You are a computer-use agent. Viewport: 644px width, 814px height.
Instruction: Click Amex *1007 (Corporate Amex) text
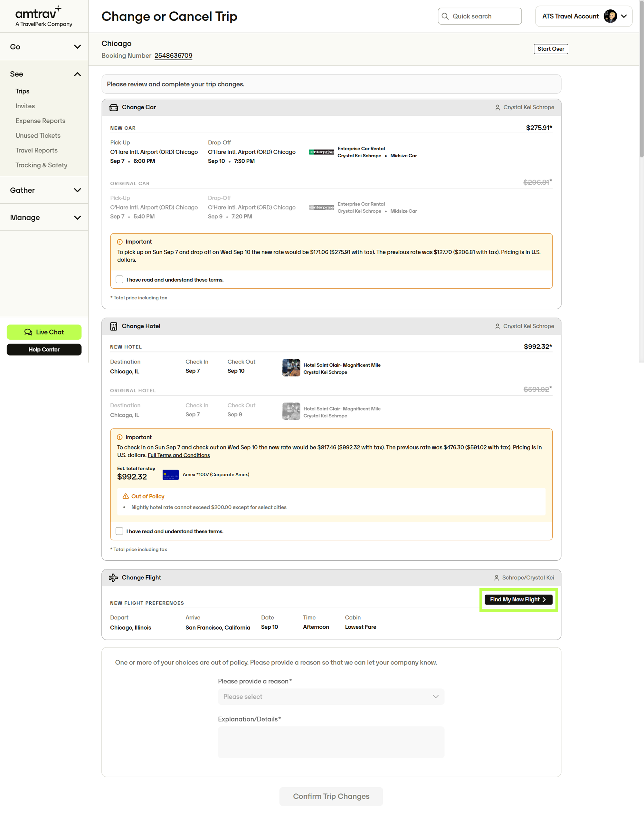216,474
